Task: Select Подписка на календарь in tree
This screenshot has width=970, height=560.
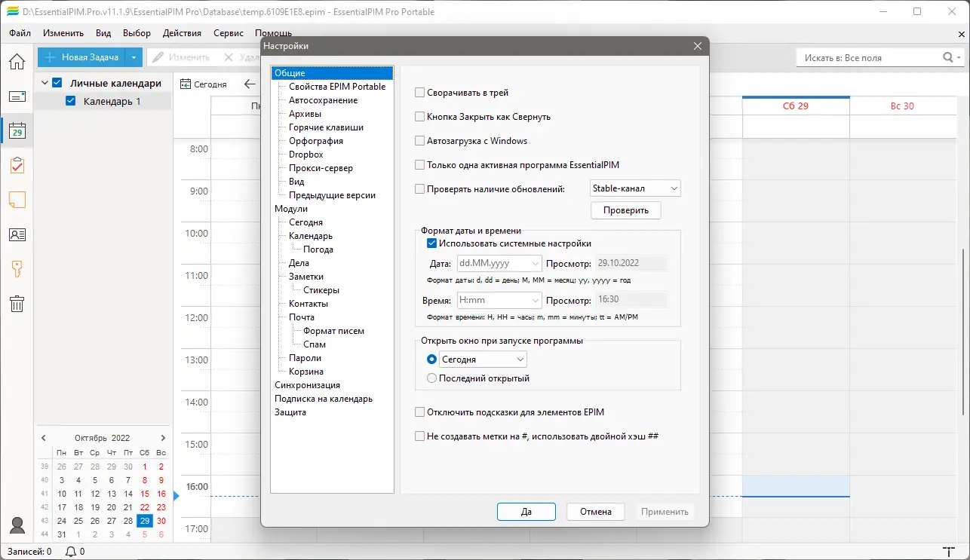Action: pyautogui.click(x=324, y=399)
